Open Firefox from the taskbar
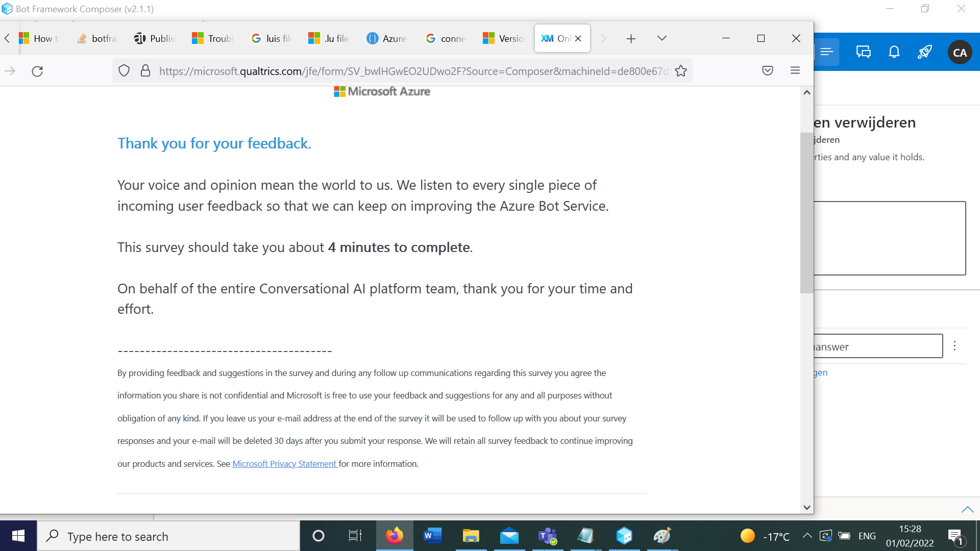 point(394,536)
